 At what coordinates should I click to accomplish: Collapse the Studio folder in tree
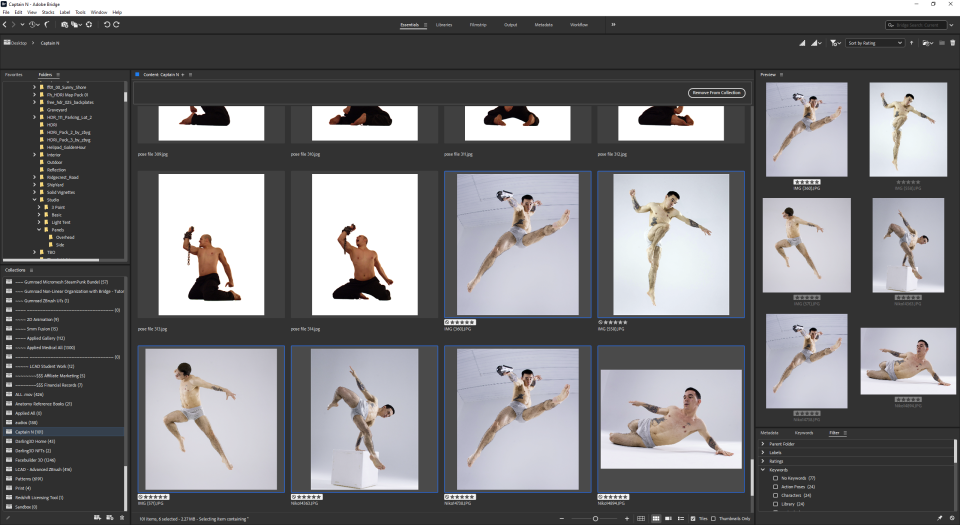tap(34, 199)
